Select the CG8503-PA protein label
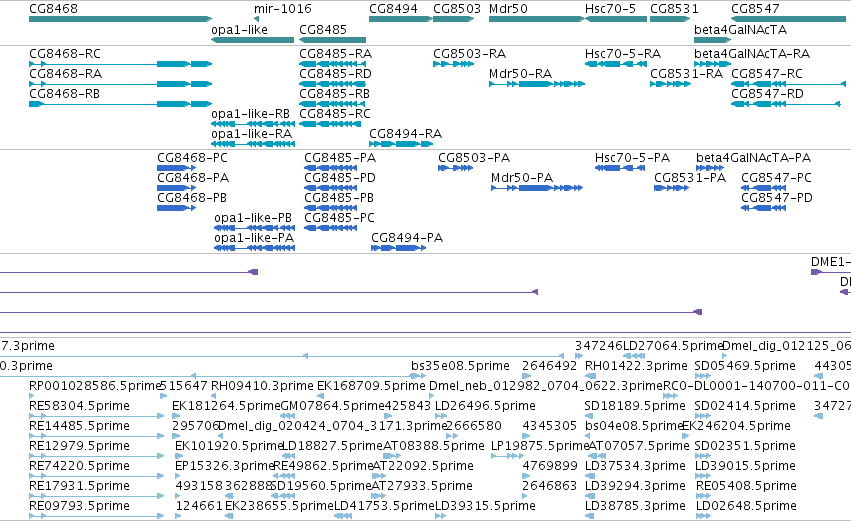This screenshot has height=521, width=851. point(474,158)
